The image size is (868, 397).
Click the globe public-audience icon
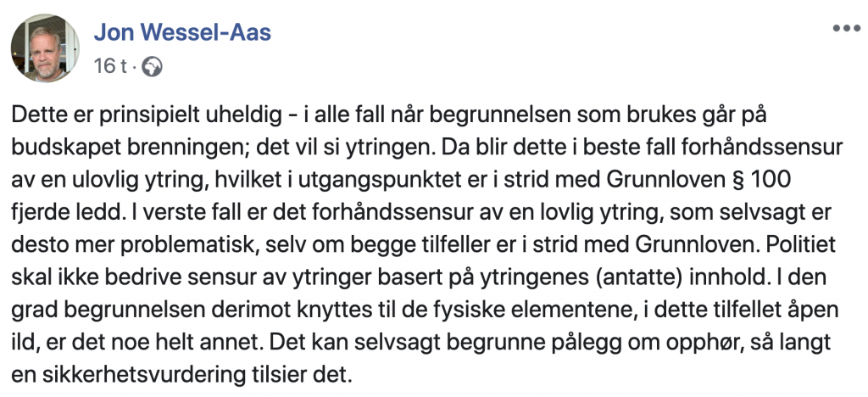click(153, 65)
